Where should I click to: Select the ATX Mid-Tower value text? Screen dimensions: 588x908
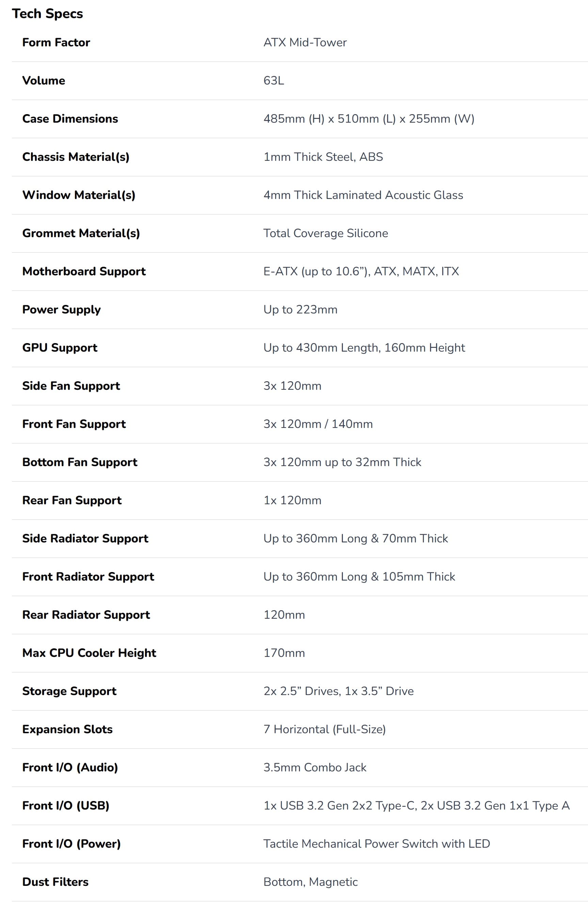point(305,42)
